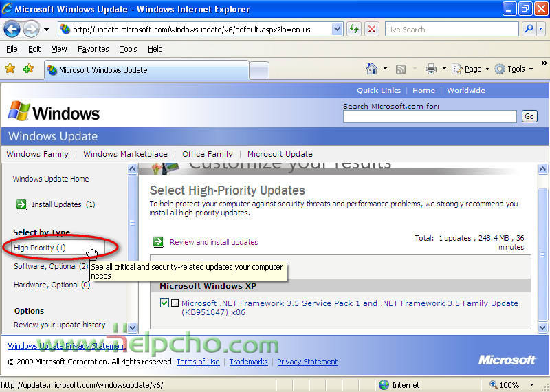Open the Favorites menu
Image resolution: width=550 pixels, height=392 pixels.
[93, 49]
